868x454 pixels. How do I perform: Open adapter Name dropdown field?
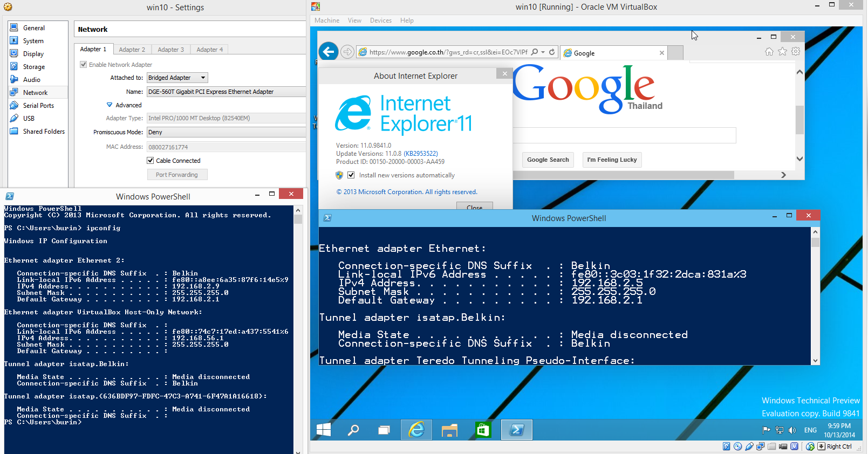(226, 92)
